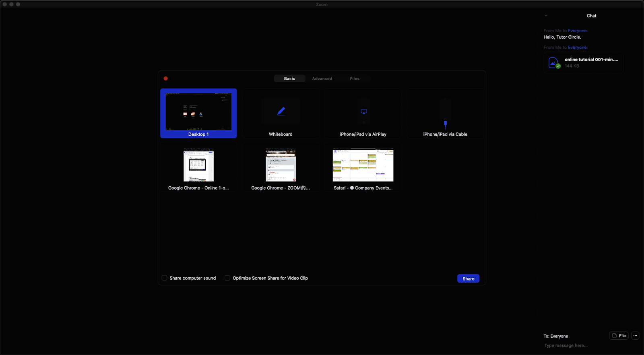Switch to the Advanced tab
This screenshot has width=644, height=355.
click(322, 78)
